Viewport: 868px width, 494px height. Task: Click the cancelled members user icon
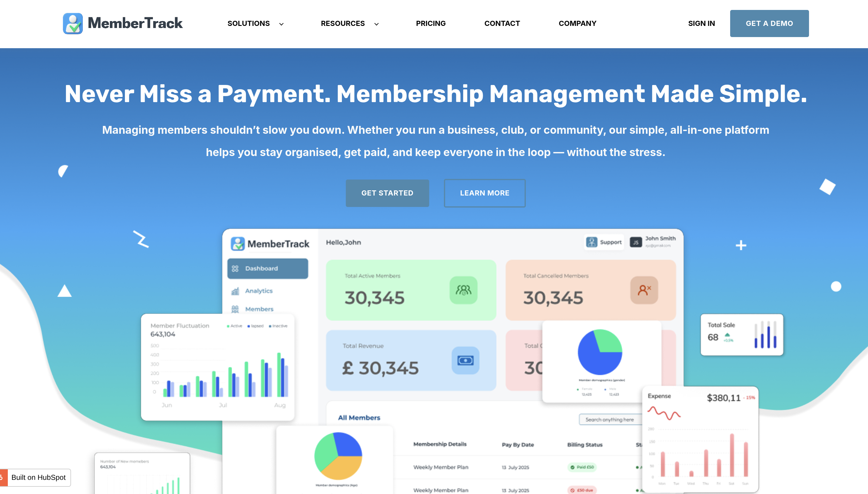point(644,290)
